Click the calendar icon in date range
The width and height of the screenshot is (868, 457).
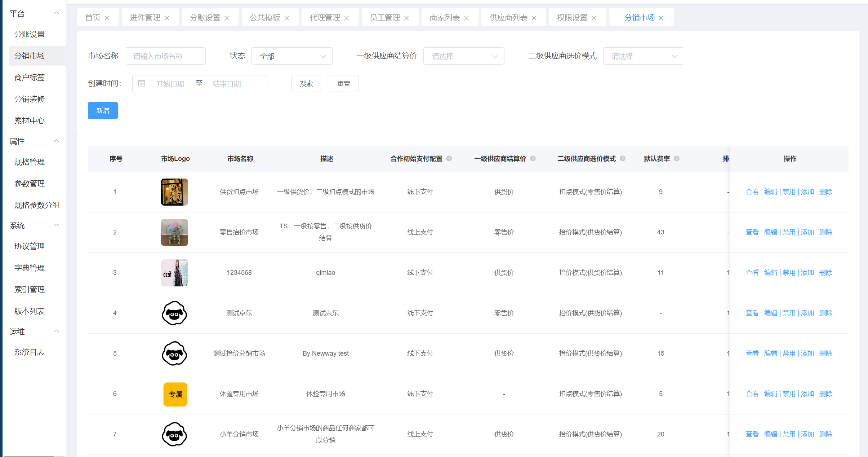click(142, 83)
